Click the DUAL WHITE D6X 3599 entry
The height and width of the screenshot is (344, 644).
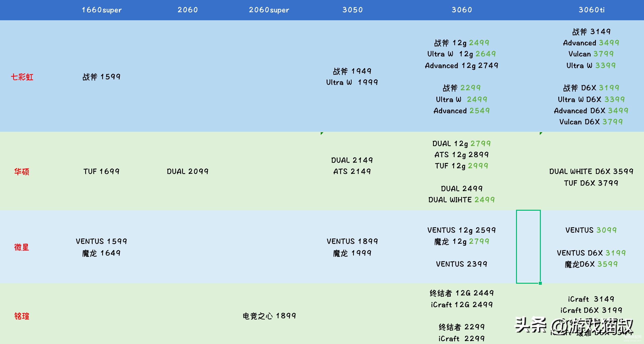591,171
